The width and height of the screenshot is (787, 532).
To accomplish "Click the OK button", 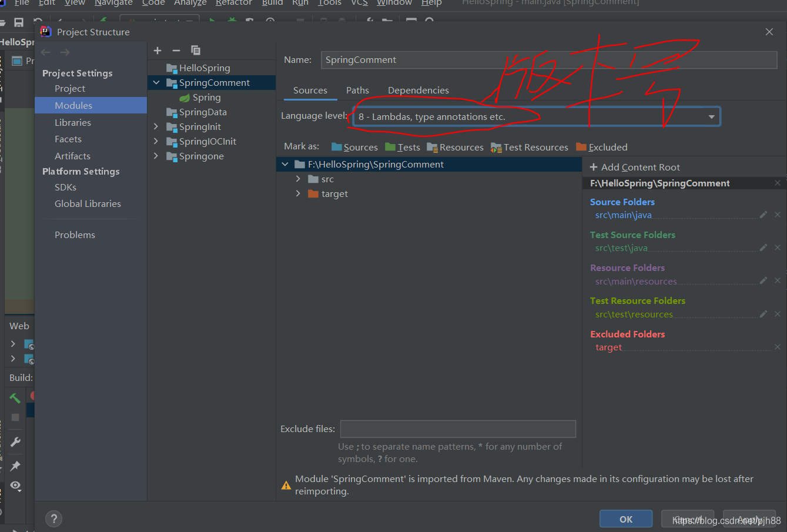I will pyautogui.click(x=626, y=519).
